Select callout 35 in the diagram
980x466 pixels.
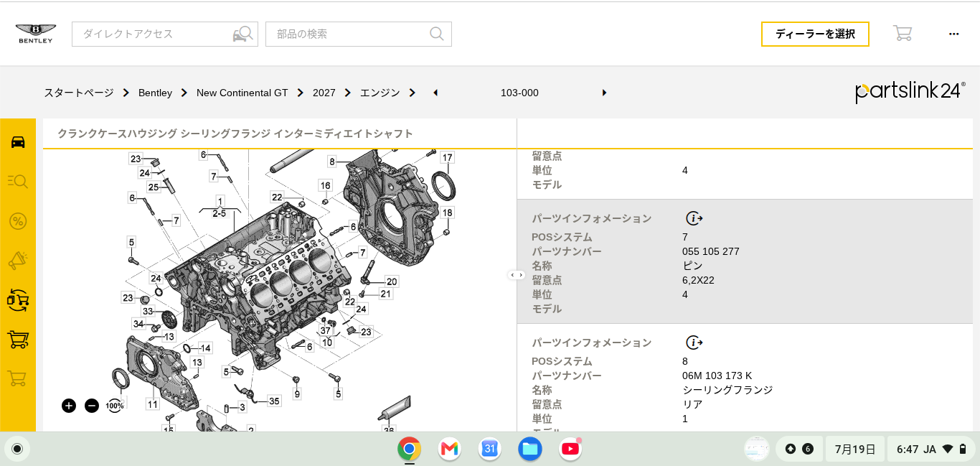274,401
